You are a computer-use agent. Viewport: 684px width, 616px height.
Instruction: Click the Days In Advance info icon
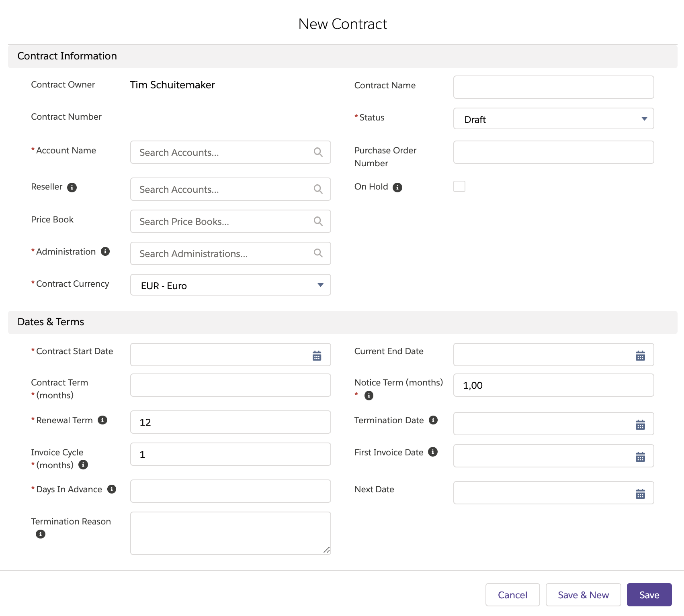pos(112,489)
